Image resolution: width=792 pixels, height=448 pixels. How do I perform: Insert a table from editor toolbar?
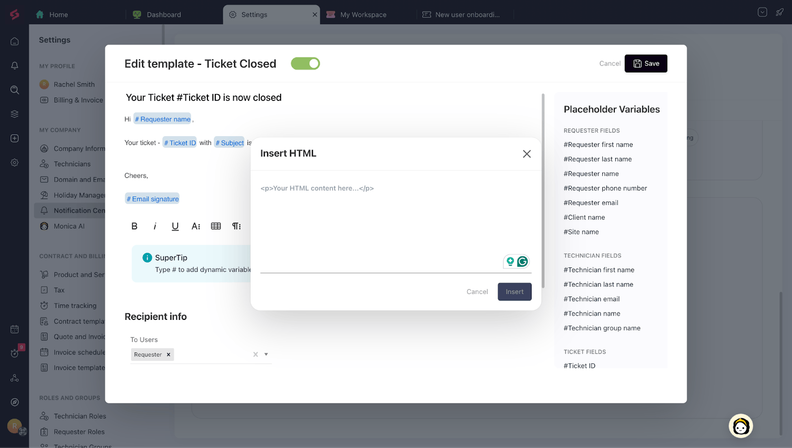pyautogui.click(x=216, y=226)
